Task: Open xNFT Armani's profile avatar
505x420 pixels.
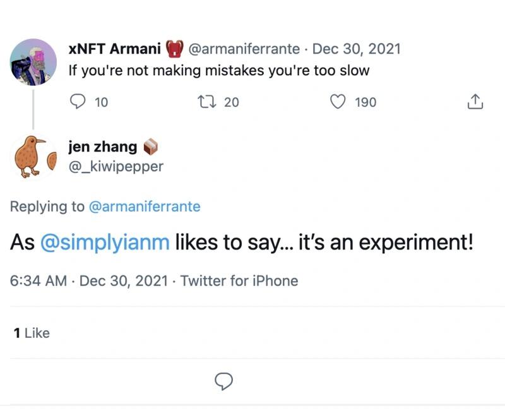Action: (x=34, y=62)
